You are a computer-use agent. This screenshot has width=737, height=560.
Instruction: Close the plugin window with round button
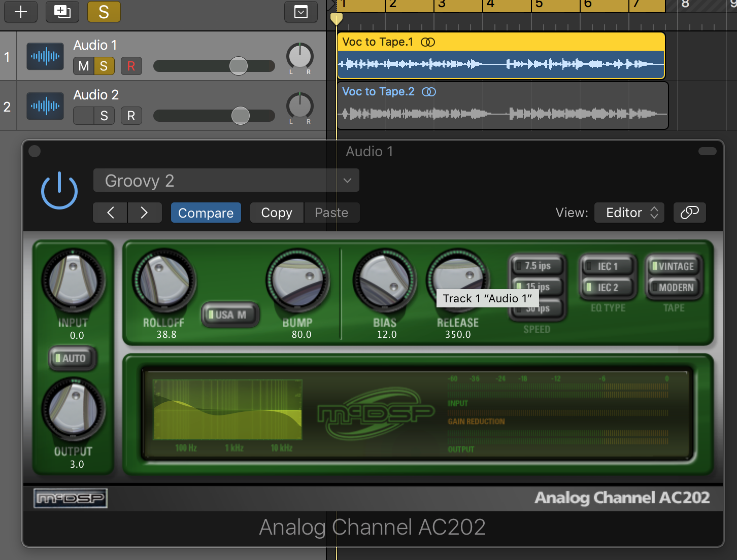(x=35, y=151)
